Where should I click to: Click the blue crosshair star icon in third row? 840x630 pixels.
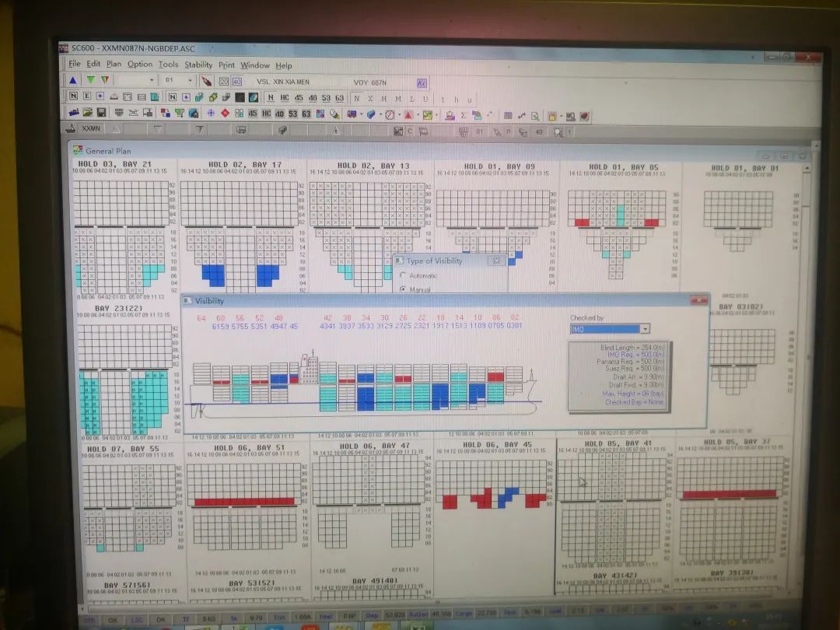211,113
